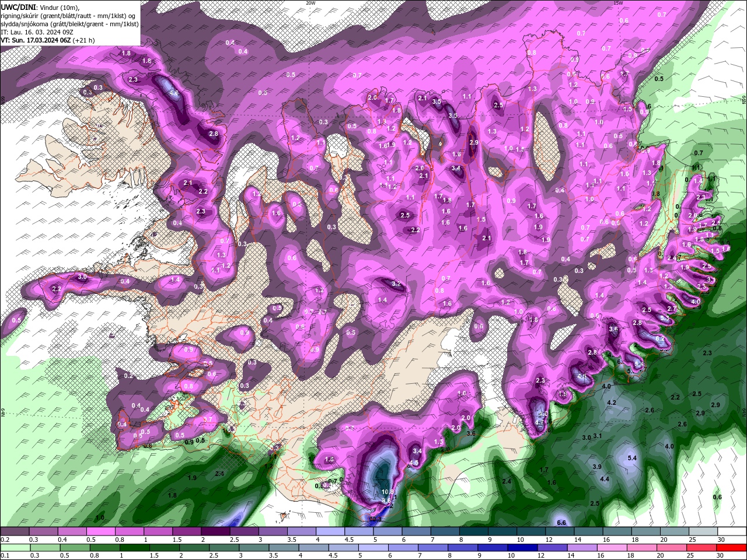Image resolution: width=747 pixels, height=560 pixels.
Task: Click the bright pink 0.5 swatch in upper legend
Action: (100, 531)
